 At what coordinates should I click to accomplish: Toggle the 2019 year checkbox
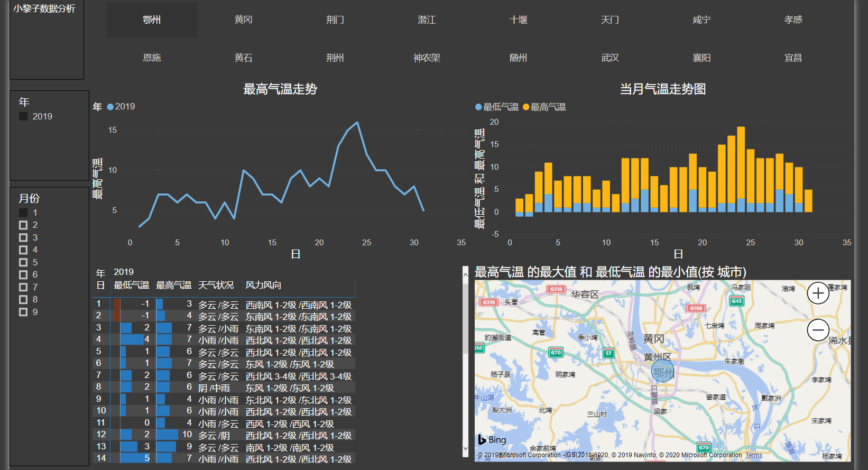coord(23,116)
